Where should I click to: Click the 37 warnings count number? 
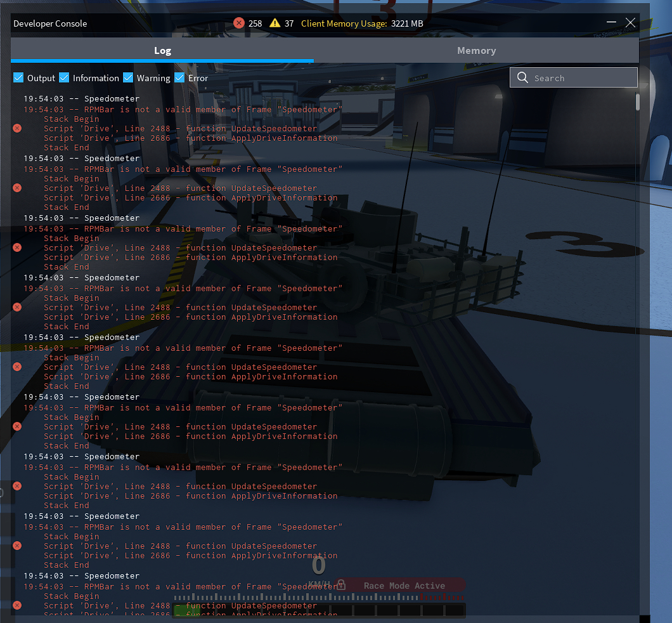tap(289, 23)
